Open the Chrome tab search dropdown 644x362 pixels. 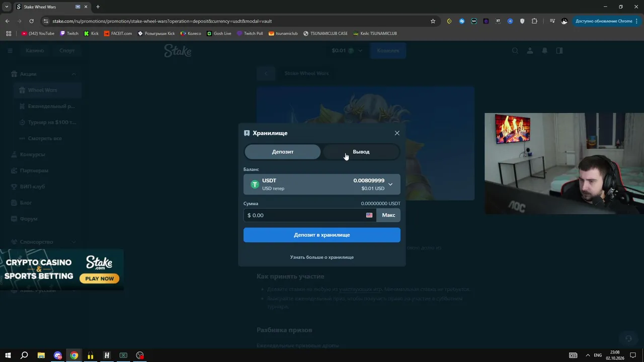point(7,7)
